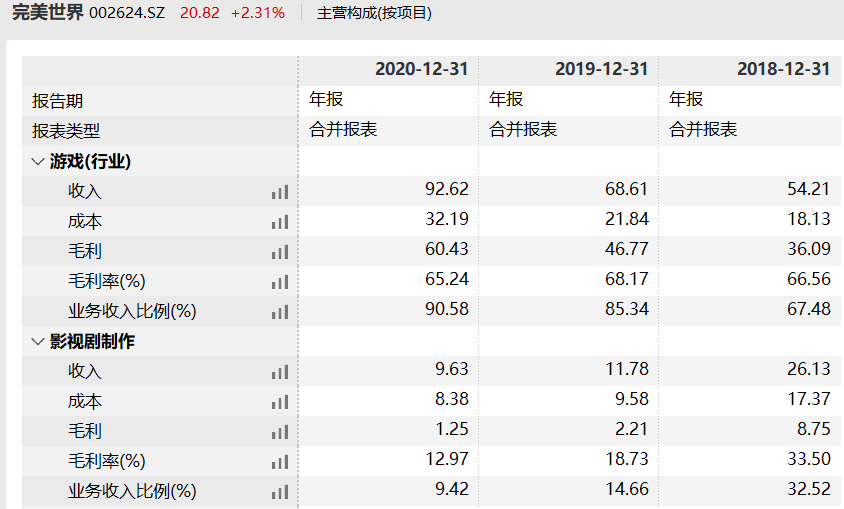Select gross margin value 65.24
844x509 pixels.
[447, 279]
